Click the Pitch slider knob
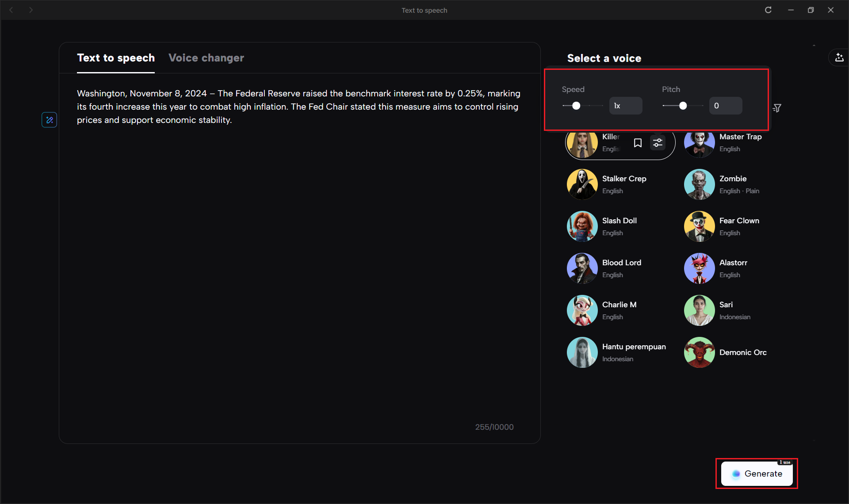Viewport: 849px width, 504px height. (683, 106)
